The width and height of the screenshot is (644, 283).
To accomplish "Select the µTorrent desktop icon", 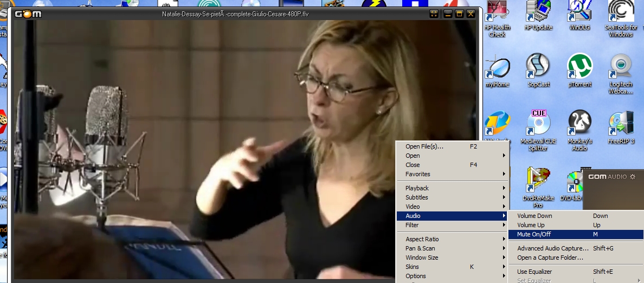I will (579, 70).
